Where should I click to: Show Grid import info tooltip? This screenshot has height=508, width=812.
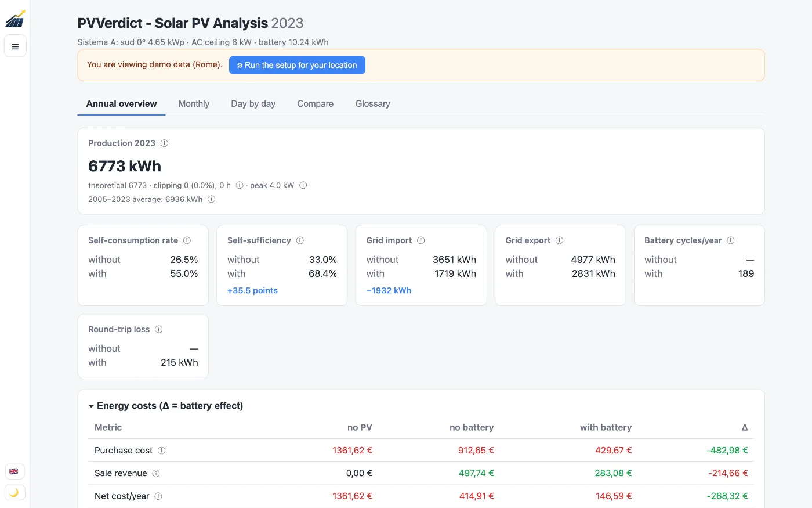(x=421, y=240)
